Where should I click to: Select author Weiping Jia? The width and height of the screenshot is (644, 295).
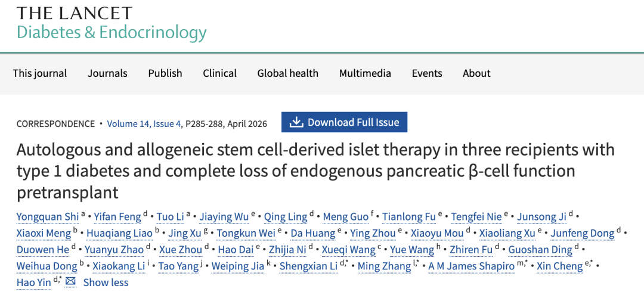tap(238, 266)
